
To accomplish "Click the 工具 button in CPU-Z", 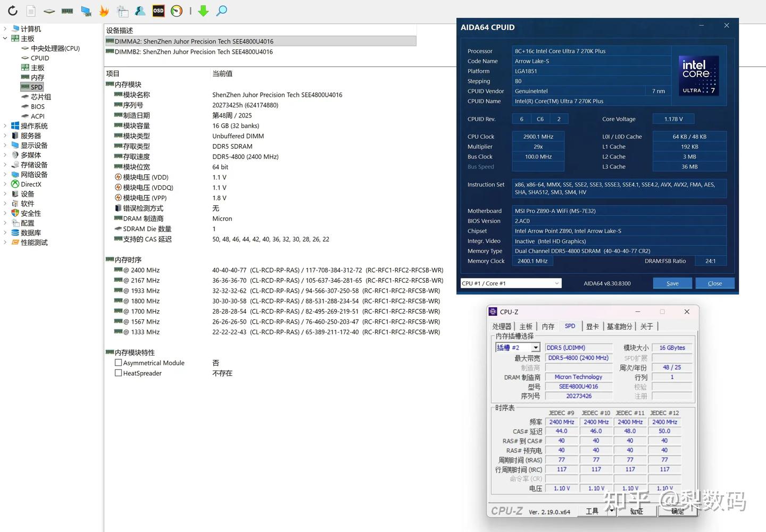I will click(x=593, y=511).
